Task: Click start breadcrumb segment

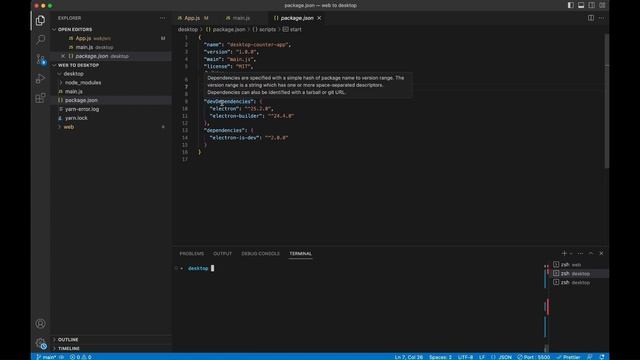Action: [292, 29]
